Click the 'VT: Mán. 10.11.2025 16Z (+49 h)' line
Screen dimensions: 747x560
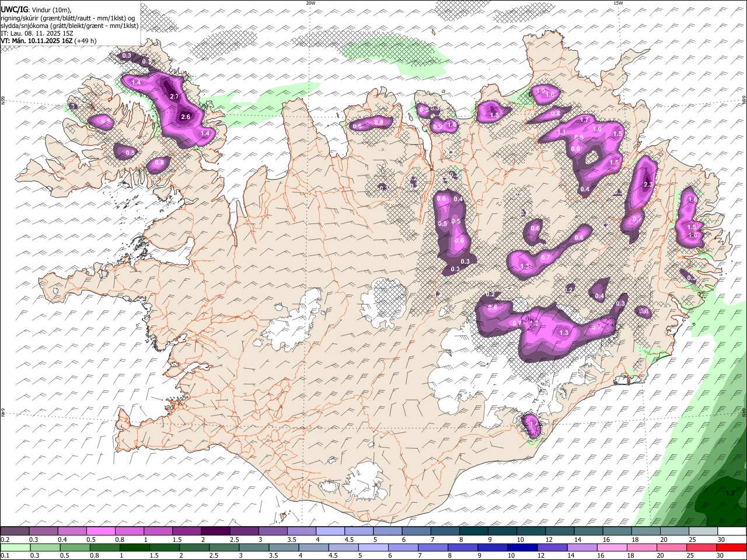pyautogui.click(x=49, y=41)
